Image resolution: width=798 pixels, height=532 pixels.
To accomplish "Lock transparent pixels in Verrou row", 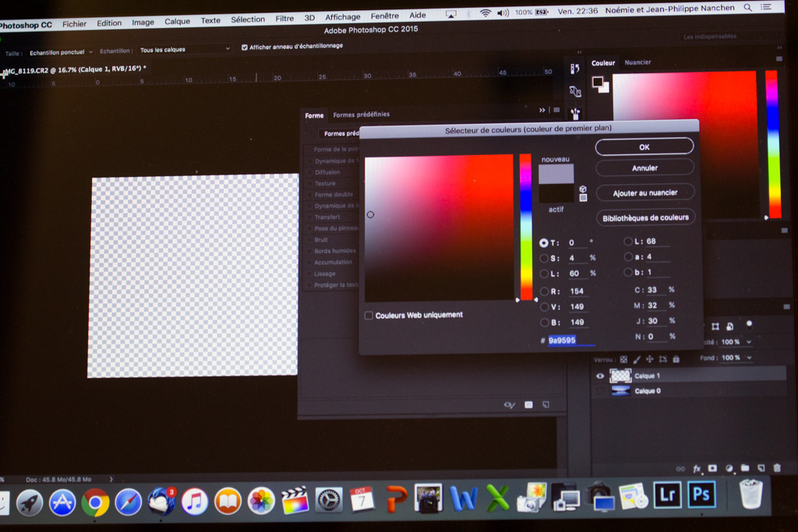I will 623,360.
